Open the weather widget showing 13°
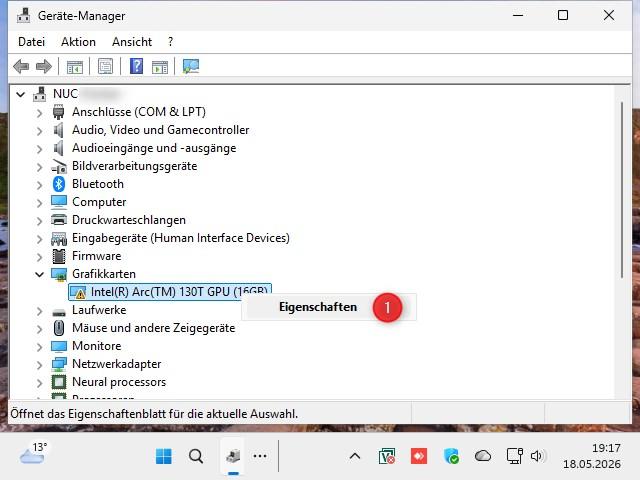The image size is (640, 480). 33,454
